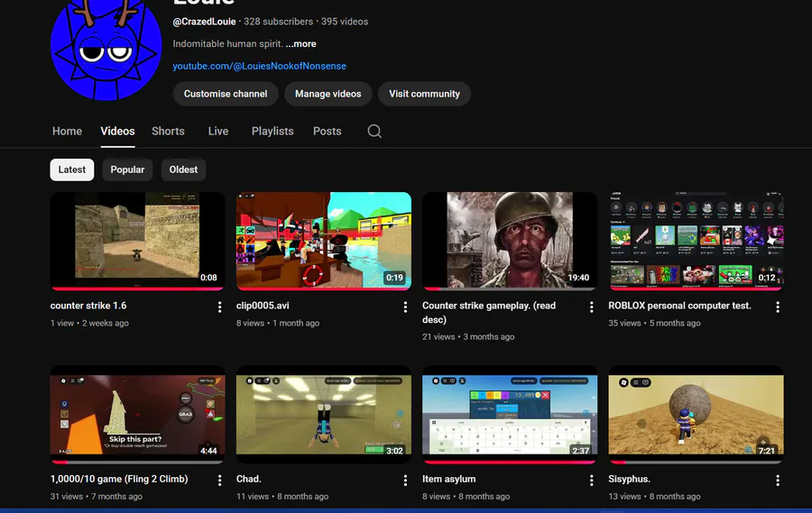
Task: Play the Chad. video thumbnail
Action: tap(324, 415)
